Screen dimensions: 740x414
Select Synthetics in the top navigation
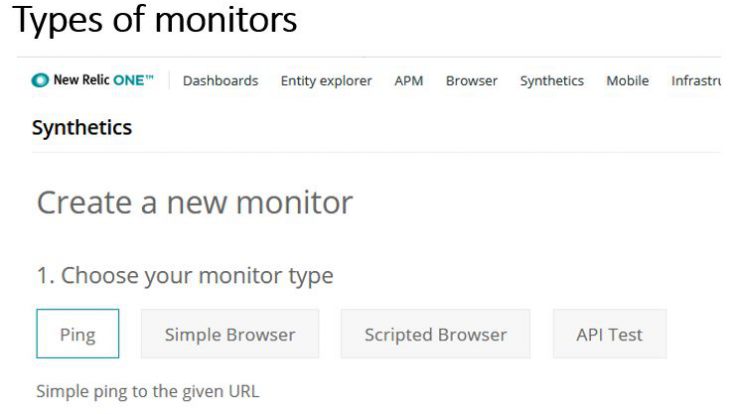pos(552,81)
